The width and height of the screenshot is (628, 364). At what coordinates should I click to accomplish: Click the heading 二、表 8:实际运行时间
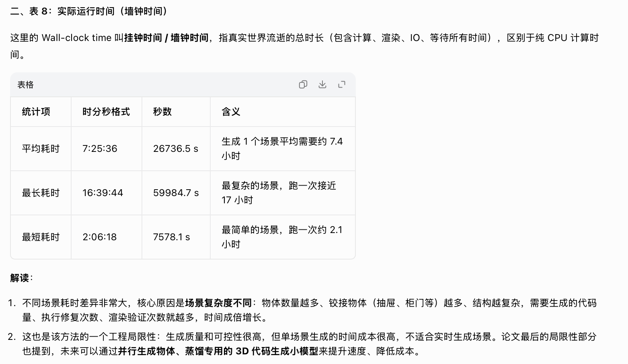pyautogui.click(x=89, y=11)
